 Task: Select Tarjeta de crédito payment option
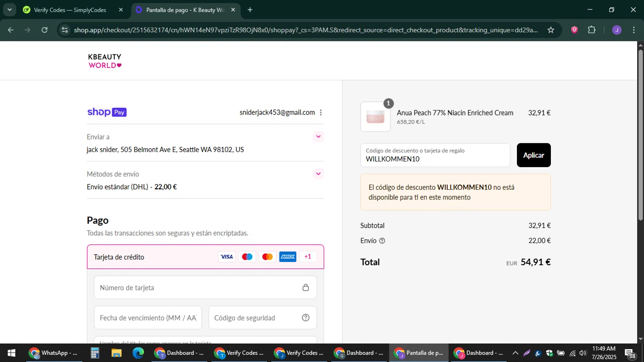pos(205,257)
